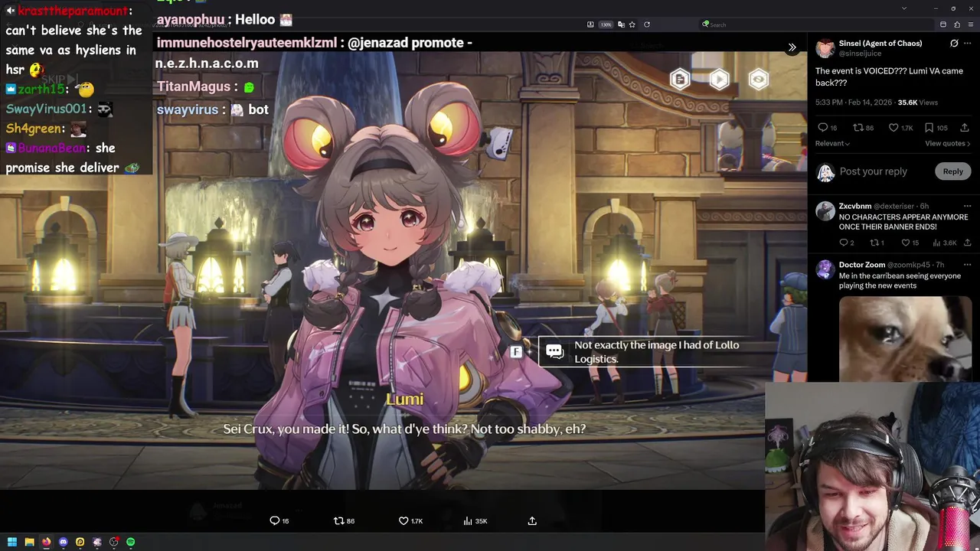
Task: Click the Reply button
Action: point(952,171)
